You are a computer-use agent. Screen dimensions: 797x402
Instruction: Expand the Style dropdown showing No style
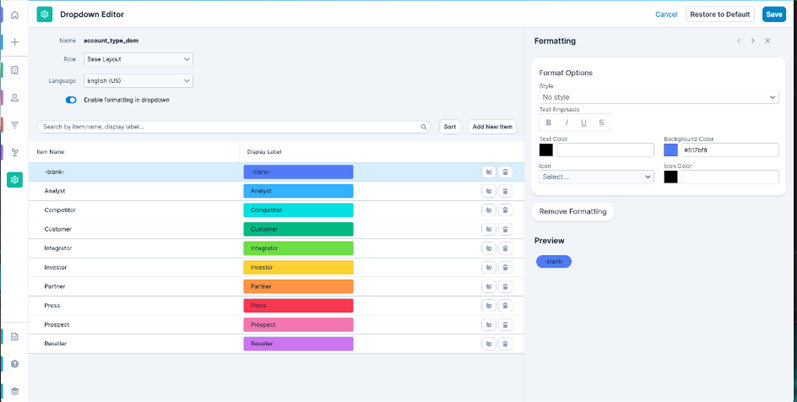[658, 97]
